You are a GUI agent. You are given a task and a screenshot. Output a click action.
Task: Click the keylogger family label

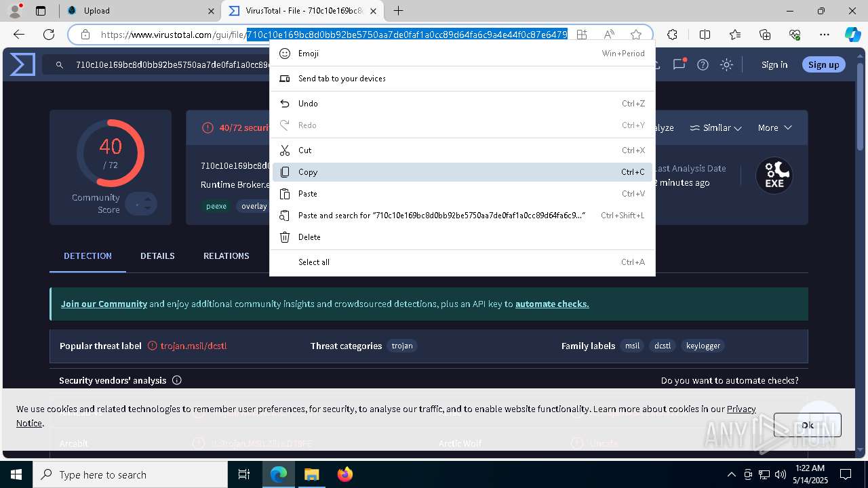(703, 346)
